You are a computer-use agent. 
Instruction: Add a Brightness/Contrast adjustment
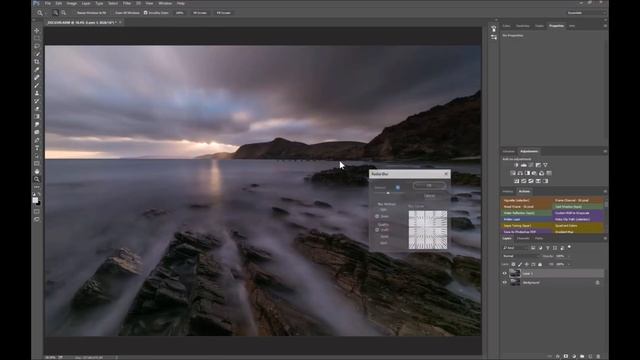(x=516, y=165)
